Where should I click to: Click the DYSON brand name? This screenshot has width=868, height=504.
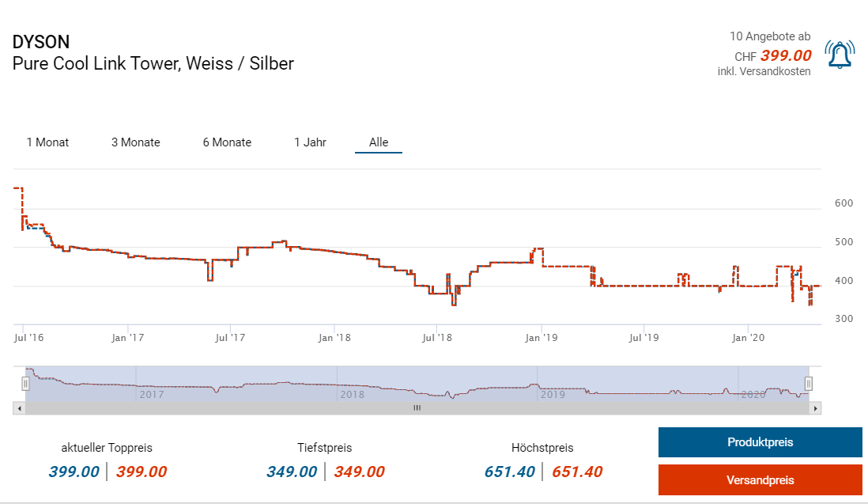click(41, 42)
